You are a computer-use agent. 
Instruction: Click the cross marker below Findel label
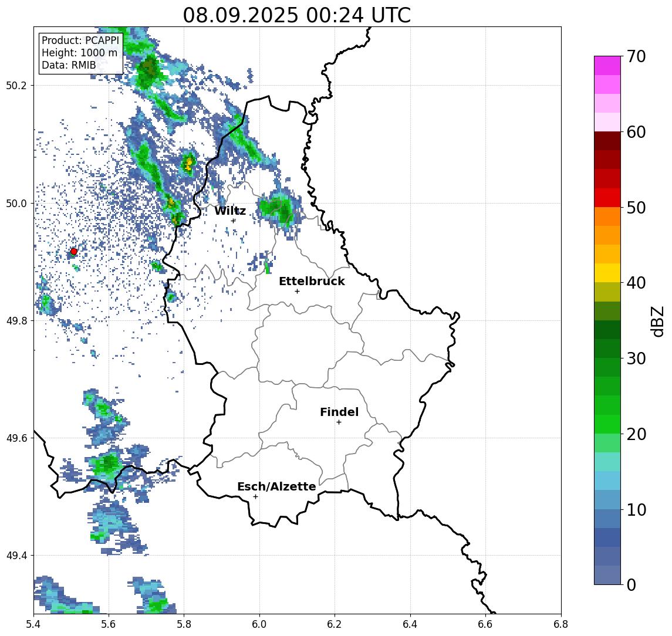(x=339, y=422)
